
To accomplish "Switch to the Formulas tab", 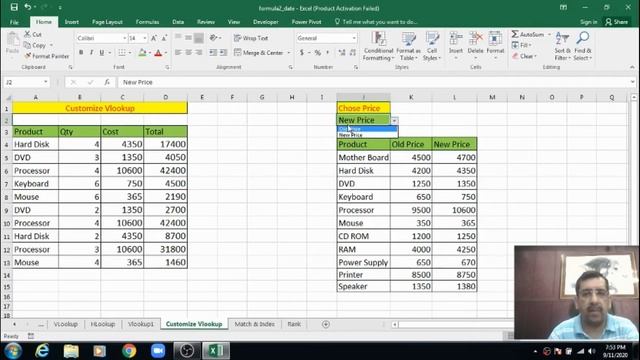I will [x=147, y=22].
